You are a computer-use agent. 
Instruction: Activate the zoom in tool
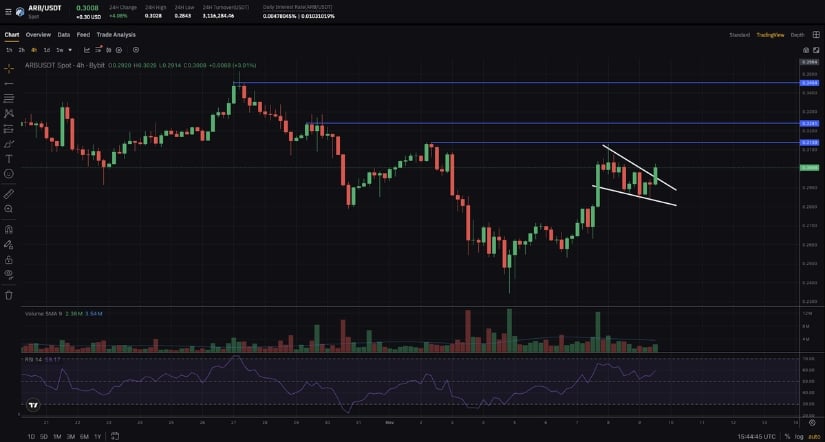(9, 209)
